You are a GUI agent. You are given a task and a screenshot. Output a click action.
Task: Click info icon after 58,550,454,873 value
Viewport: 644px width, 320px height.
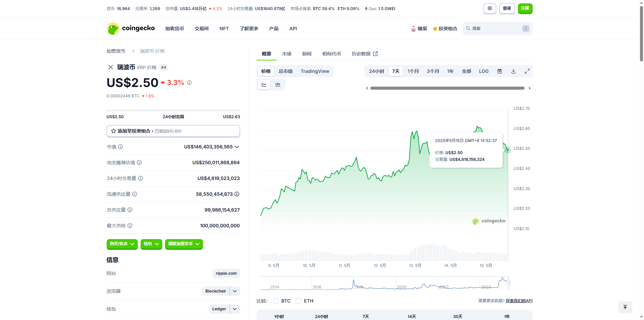point(237,194)
